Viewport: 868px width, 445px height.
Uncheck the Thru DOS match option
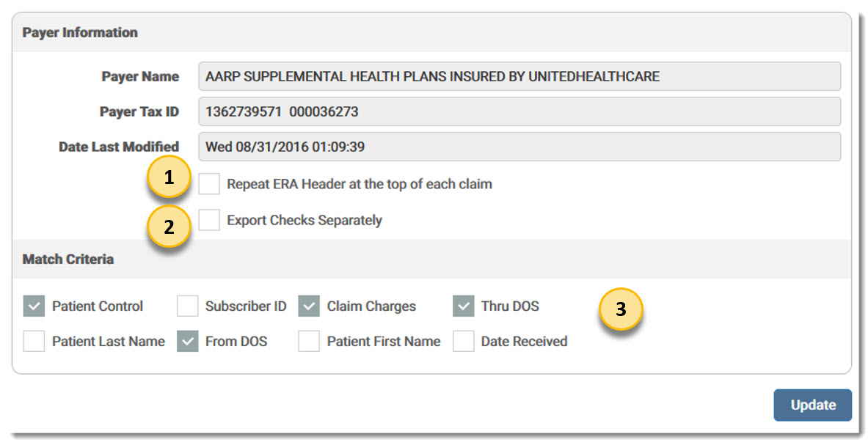coord(463,306)
